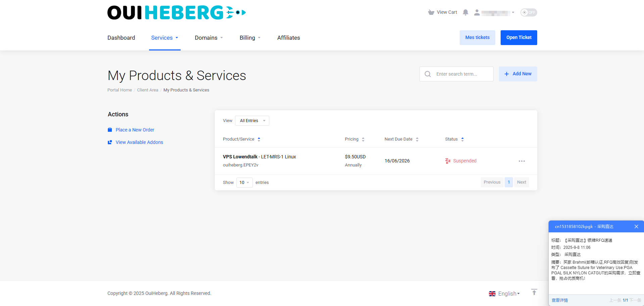This screenshot has height=306, width=644.
Task: Sort by the Pricing column
Action: (355, 139)
